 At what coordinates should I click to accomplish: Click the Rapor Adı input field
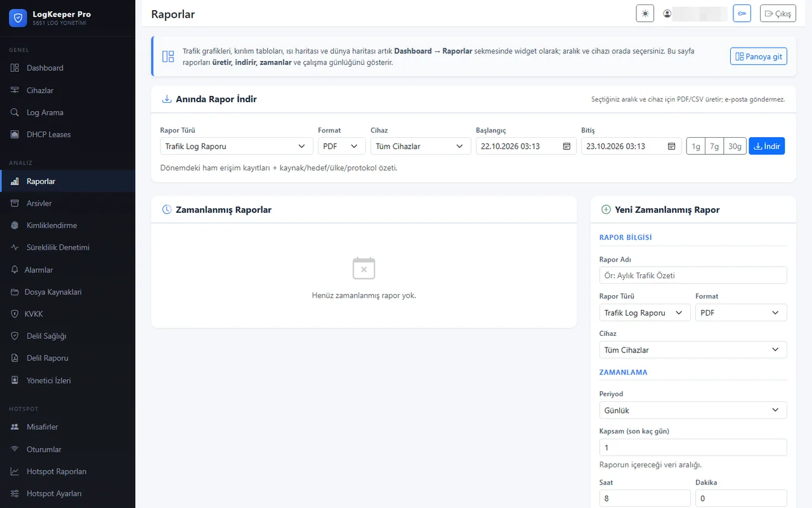(693, 275)
